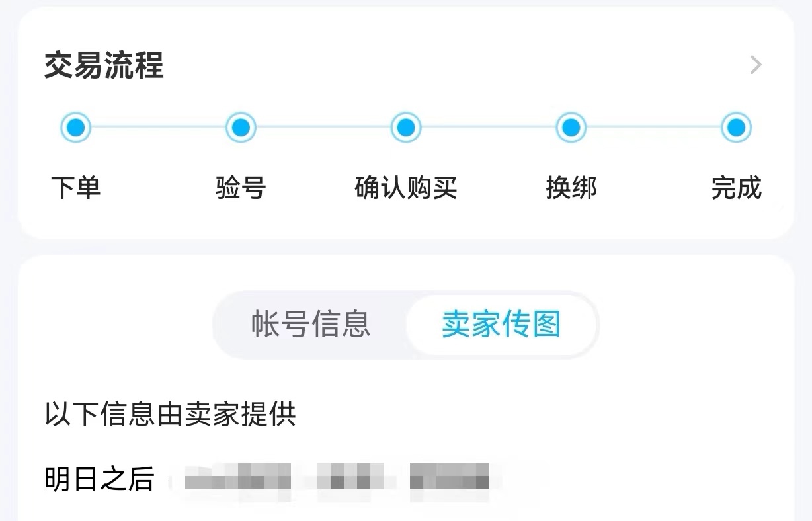Click the 验号 step label
This screenshot has height=521, width=812.
(241, 188)
